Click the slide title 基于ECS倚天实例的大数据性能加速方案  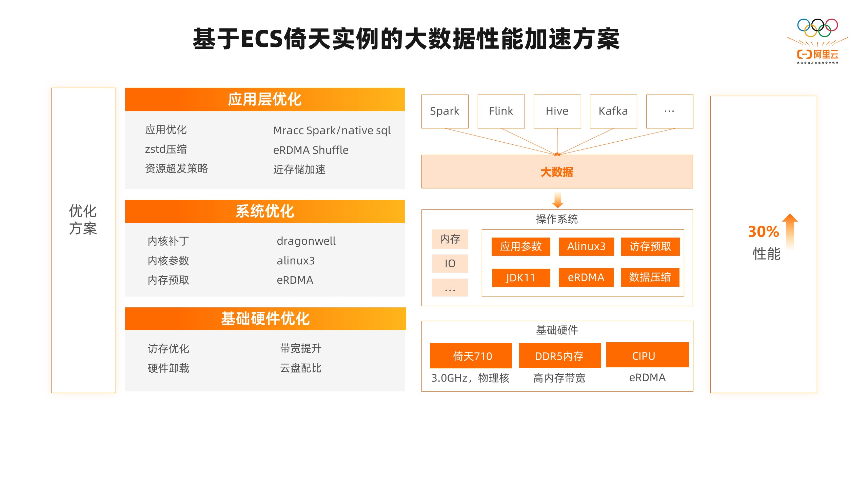[406, 39]
